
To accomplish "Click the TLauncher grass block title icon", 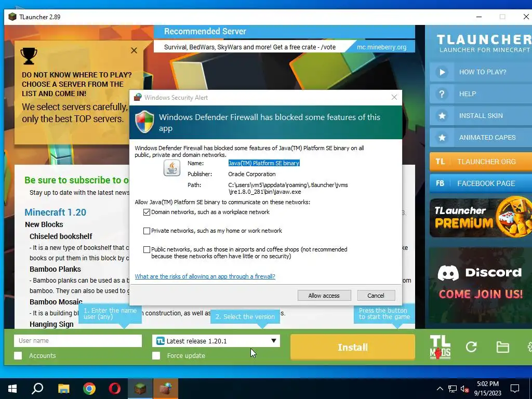I will pyautogui.click(x=12, y=17).
